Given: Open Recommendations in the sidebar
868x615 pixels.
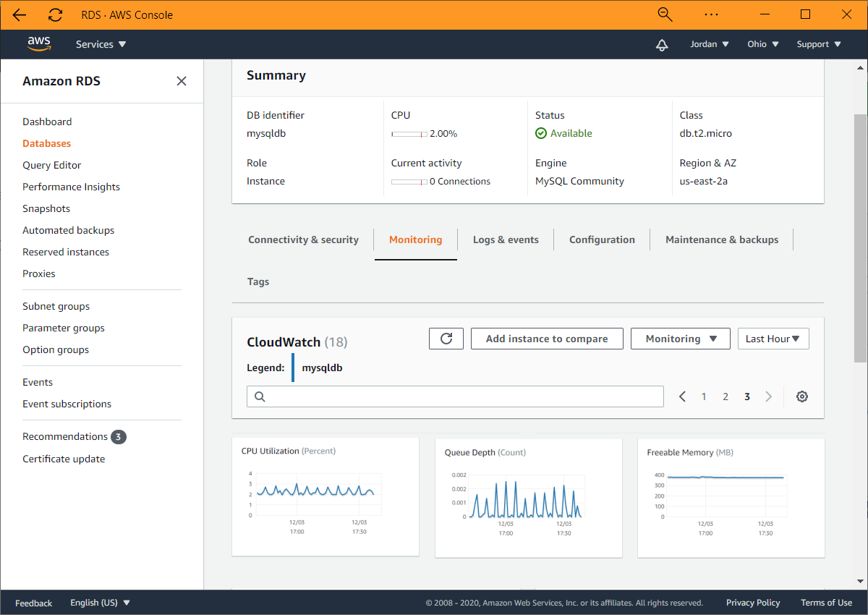Looking at the screenshot, I should tap(65, 436).
